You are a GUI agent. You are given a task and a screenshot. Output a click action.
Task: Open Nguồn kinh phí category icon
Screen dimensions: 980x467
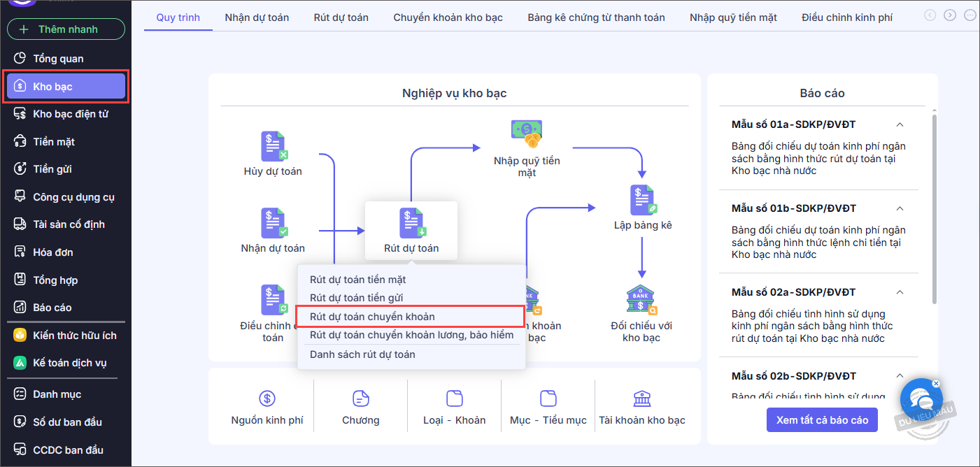click(267, 398)
